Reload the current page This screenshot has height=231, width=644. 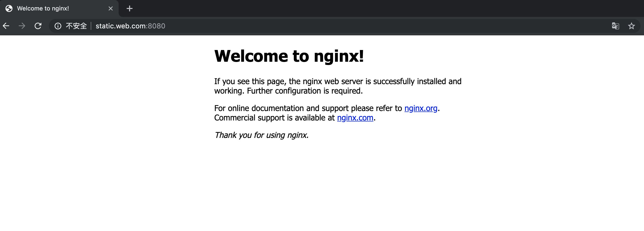(38, 26)
